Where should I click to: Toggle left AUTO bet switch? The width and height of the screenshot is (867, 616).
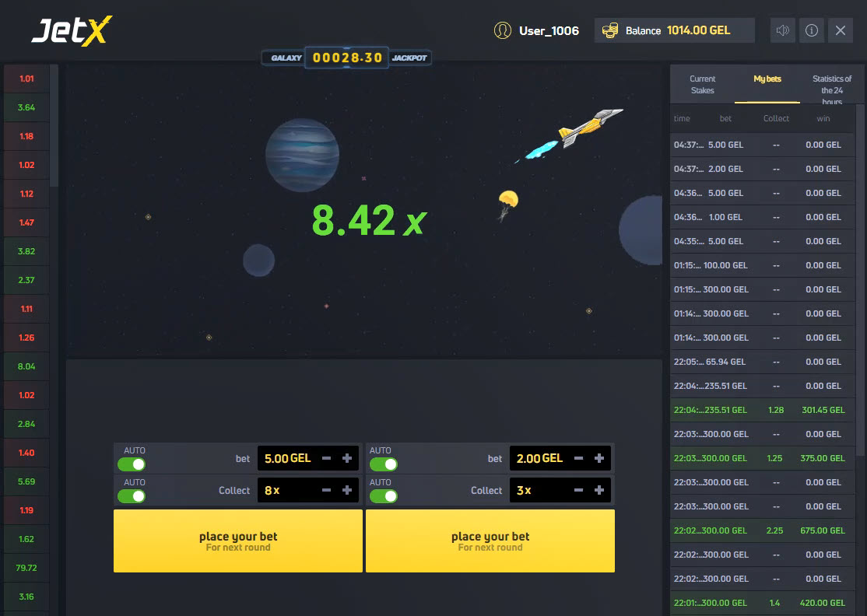point(132,464)
